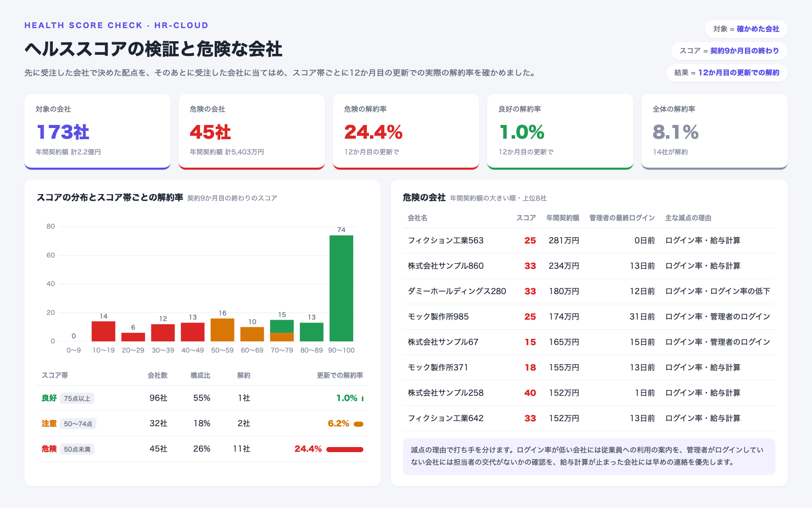Click the 良好 label in score table
The height and width of the screenshot is (508, 812).
[49, 398]
